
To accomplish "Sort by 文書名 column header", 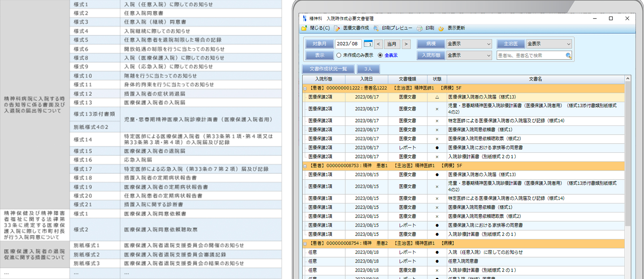I will tap(536, 79).
